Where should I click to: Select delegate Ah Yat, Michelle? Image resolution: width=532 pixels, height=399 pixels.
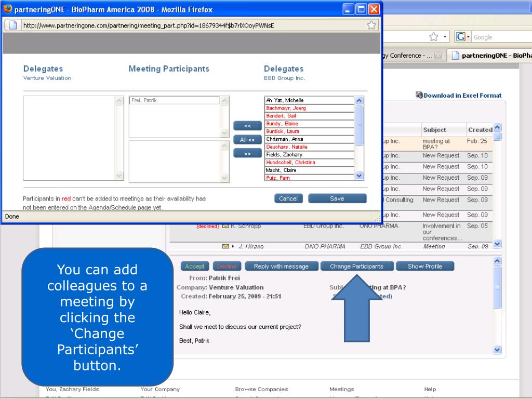[x=309, y=100]
